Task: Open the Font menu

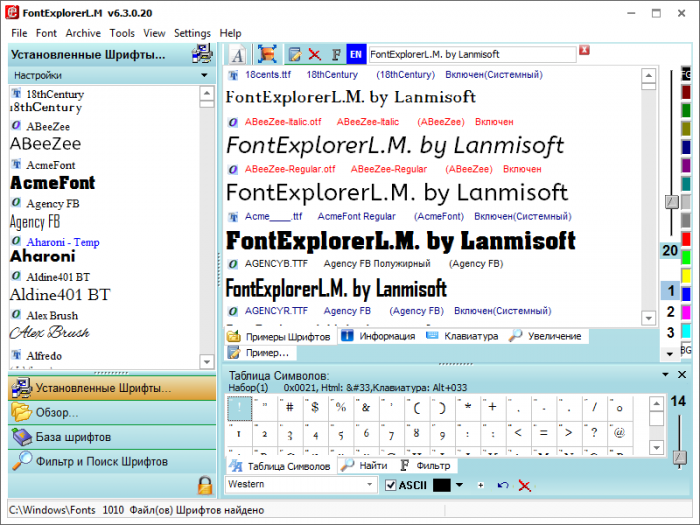Action: [x=46, y=33]
